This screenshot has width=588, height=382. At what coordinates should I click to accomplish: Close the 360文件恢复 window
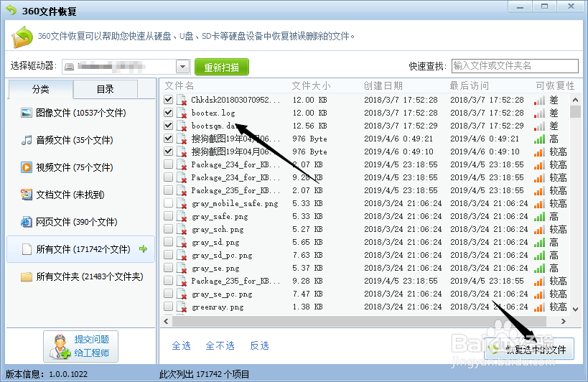pyautogui.click(x=571, y=6)
